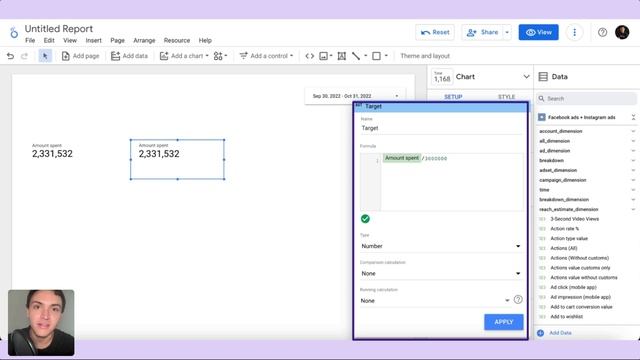This screenshot has width=640, height=360.
Task: Open the Running calculation dropdown
Action: [435, 301]
